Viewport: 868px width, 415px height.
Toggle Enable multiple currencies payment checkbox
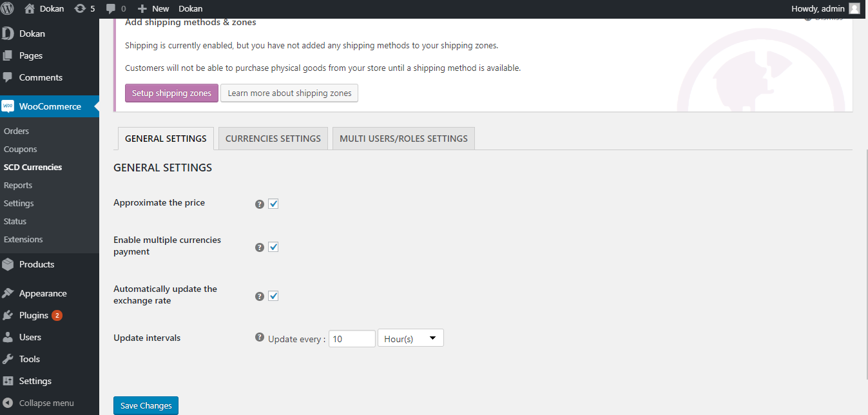pyautogui.click(x=273, y=247)
